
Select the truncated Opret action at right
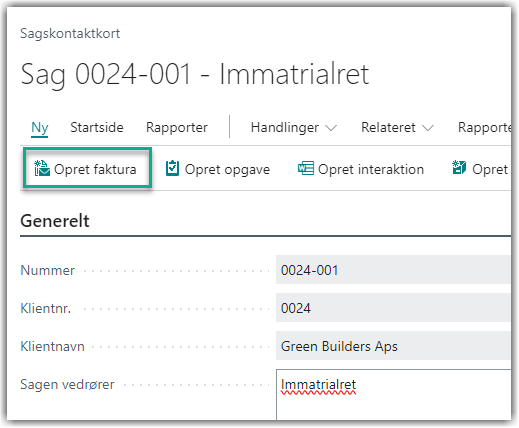(x=481, y=169)
